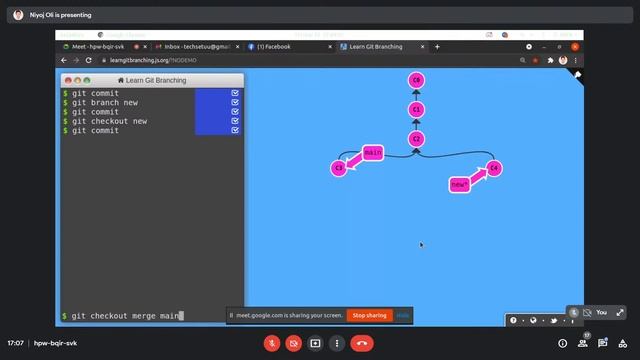The height and width of the screenshot is (360, 640).
Task: Mute microphone in Meet controls
Action: point(272,343)
